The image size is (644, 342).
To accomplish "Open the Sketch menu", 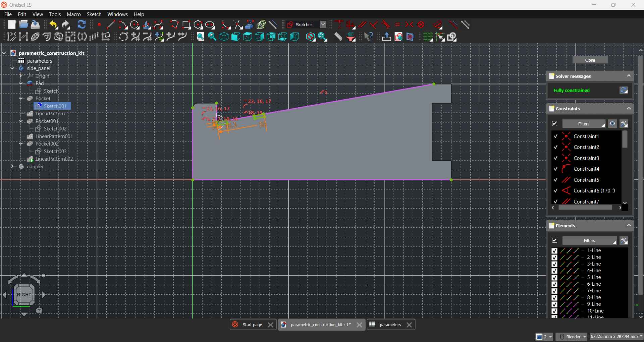I will click(94, 14).
